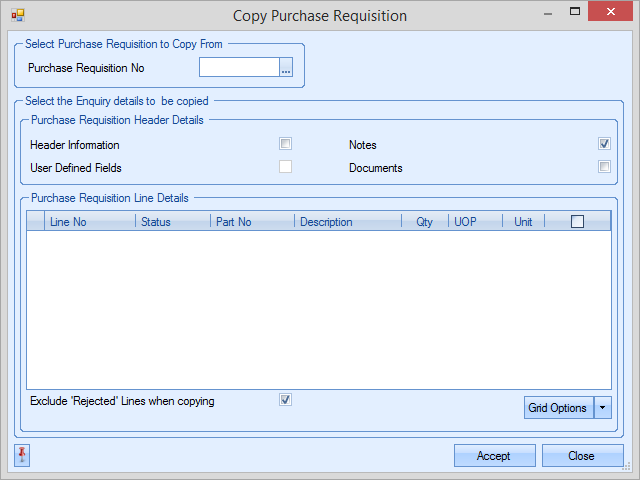640x480 pixels.
Task: Click the pin icon at bottom left
Action: (22, 456)
